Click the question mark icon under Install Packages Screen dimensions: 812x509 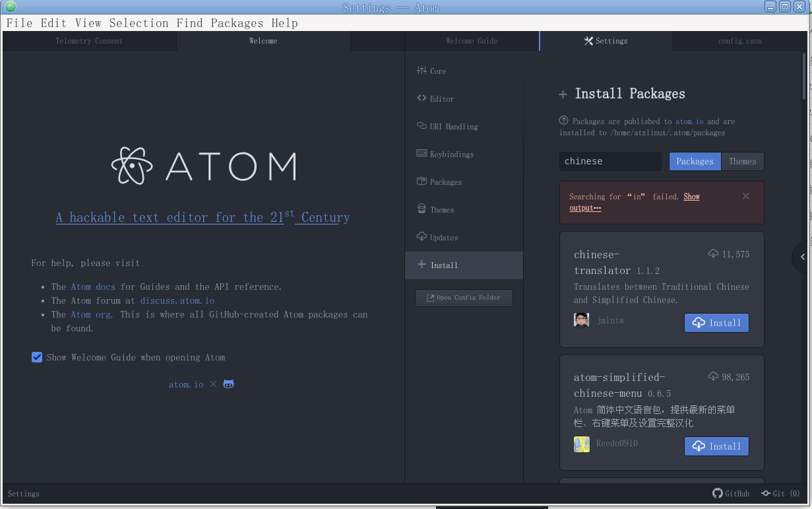(x=564, y=121)
